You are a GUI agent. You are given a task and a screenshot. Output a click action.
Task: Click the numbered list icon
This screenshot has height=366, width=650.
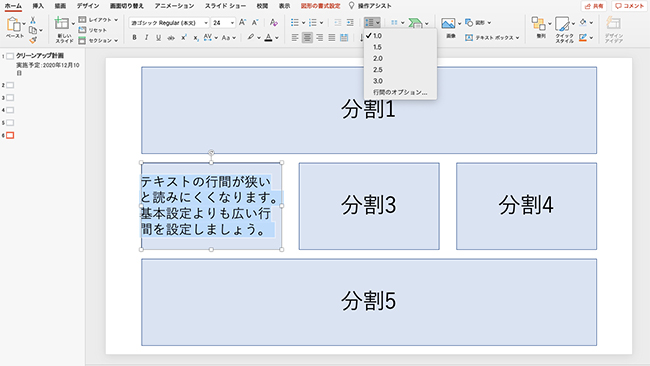tap(313, 22)
